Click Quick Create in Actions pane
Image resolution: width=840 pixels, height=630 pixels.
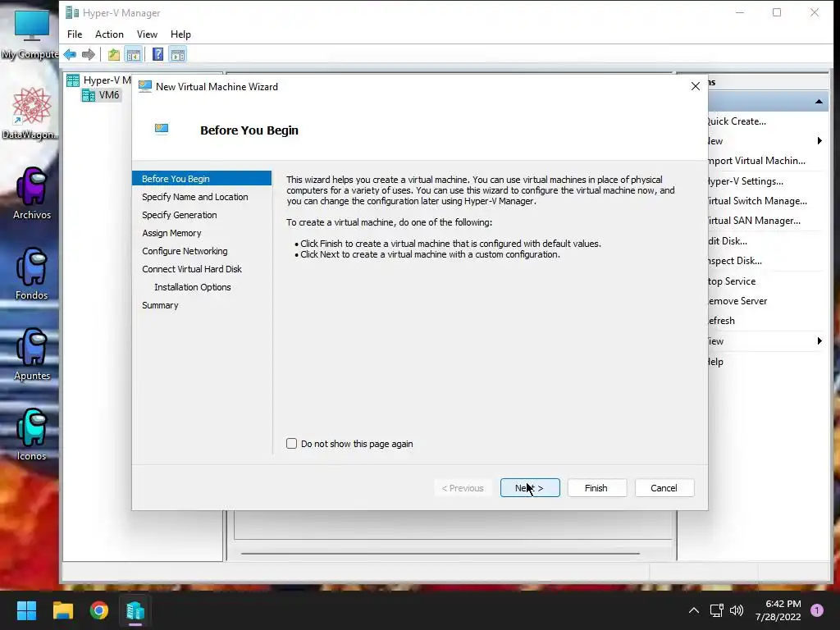click(737, 121)
